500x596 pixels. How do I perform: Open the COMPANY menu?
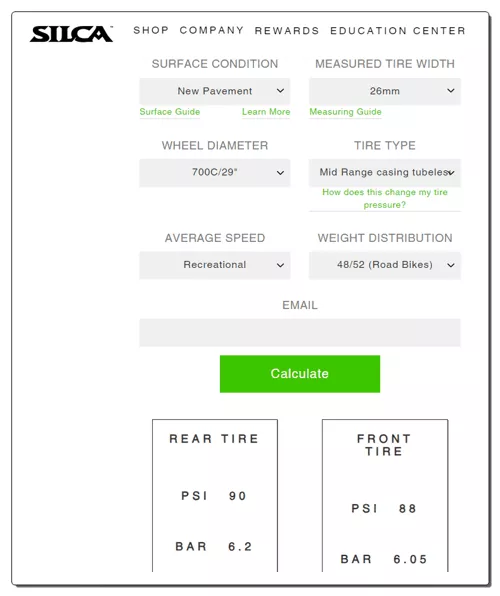(211, 30)
